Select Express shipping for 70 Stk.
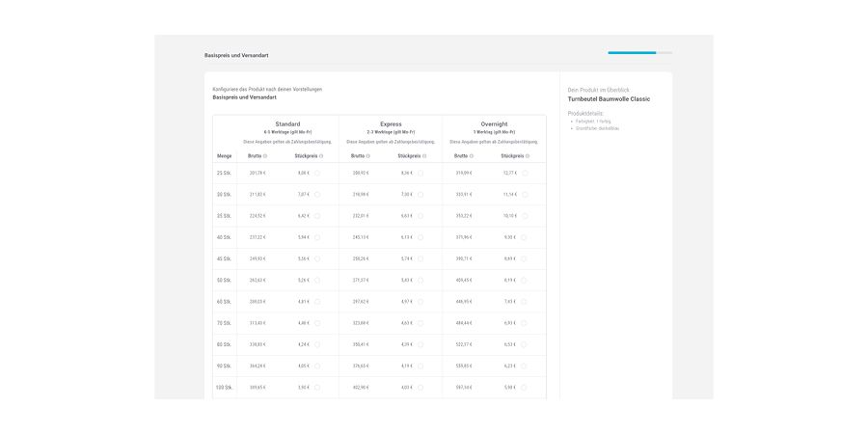 tap(420, 323)
